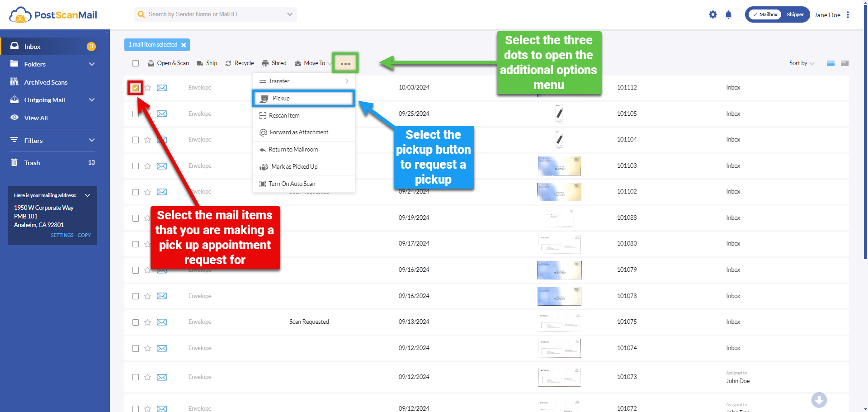Uncheck the checkbox for item 101112

coord(136,88)
